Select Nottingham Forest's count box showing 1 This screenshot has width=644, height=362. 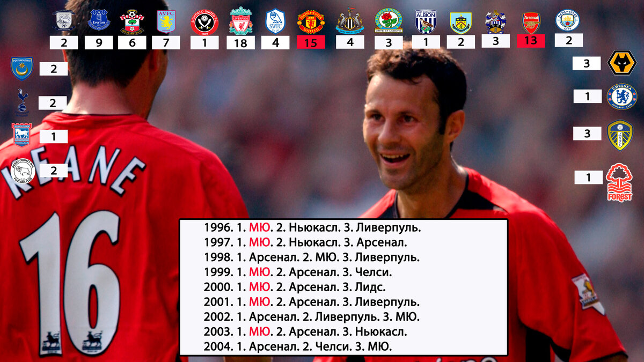click(x=588, y=178)
